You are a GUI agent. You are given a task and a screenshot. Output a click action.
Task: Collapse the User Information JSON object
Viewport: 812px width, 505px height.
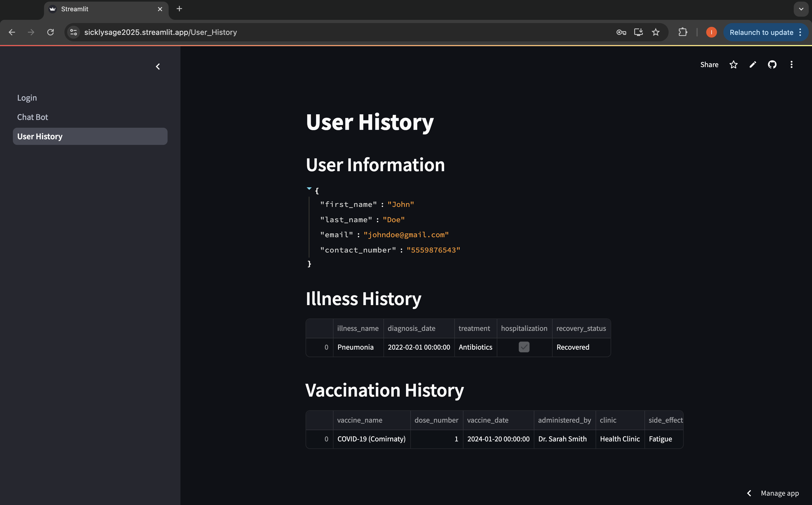tap(309, 189)
